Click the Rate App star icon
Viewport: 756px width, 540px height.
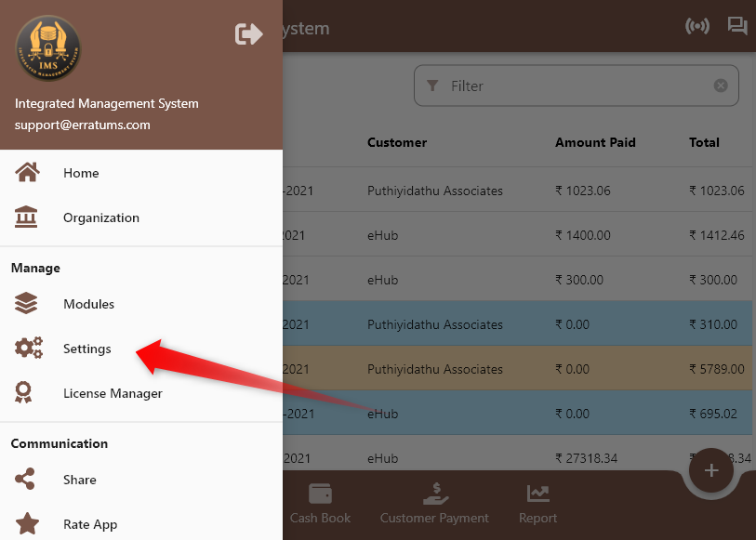tap(27, 523)
